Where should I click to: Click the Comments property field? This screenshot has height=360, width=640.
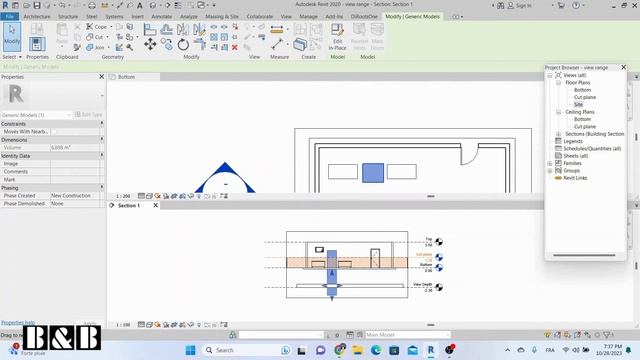[x=75, y=171]
